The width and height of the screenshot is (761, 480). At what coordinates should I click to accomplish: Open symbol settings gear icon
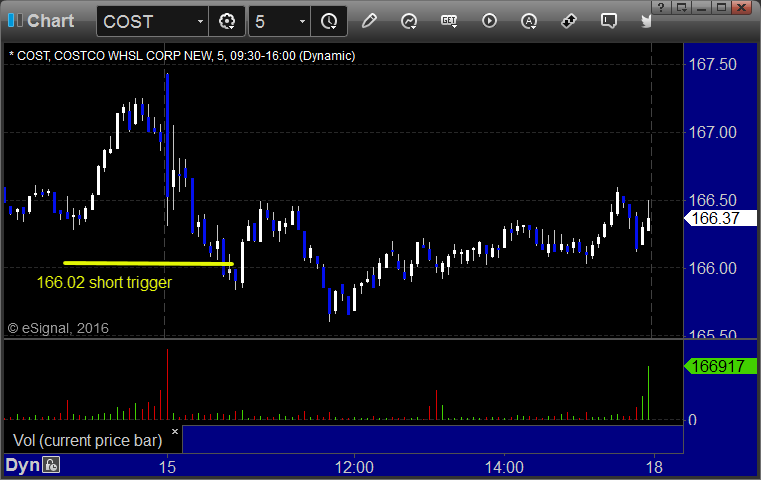coord(227,21)
